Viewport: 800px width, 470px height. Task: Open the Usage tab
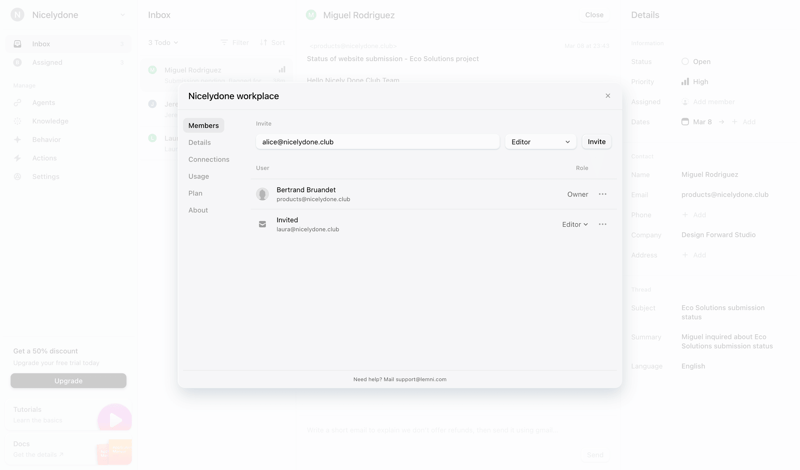pyautogui.click(x=198, y=176)
